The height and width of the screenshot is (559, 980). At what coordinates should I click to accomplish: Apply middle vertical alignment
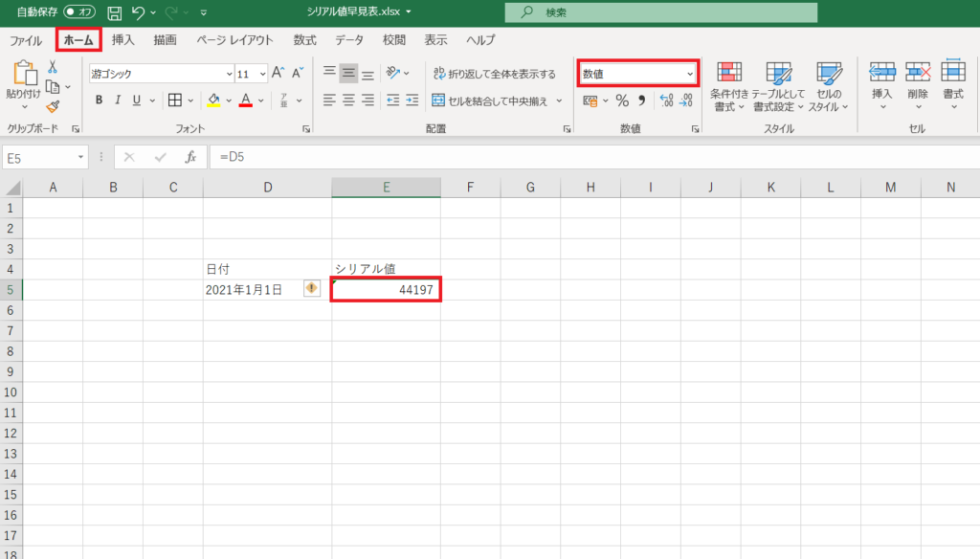[x=348, y=73]
